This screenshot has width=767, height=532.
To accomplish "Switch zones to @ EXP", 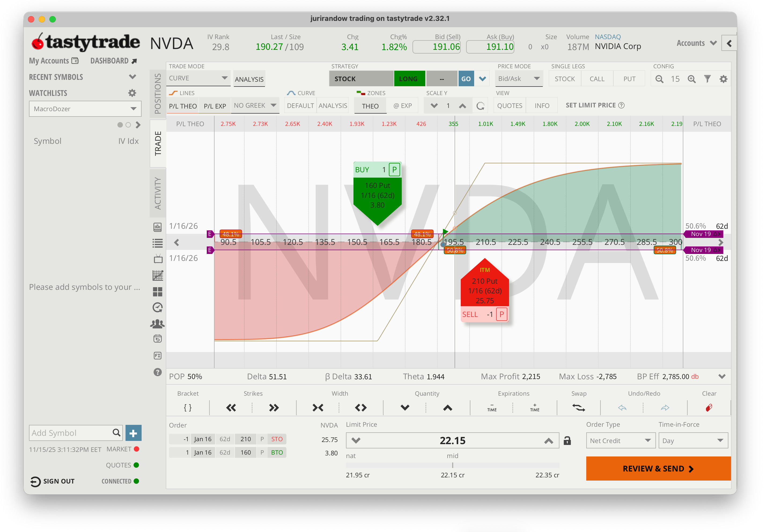I will coord(402,106).
